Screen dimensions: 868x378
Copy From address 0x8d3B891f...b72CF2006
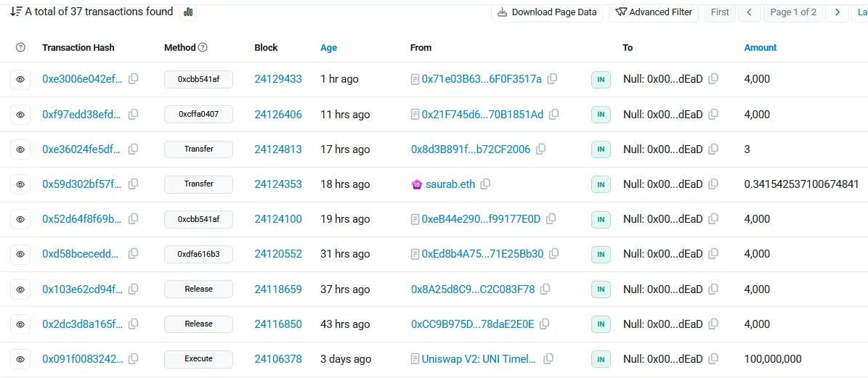(x=541, y=149)
